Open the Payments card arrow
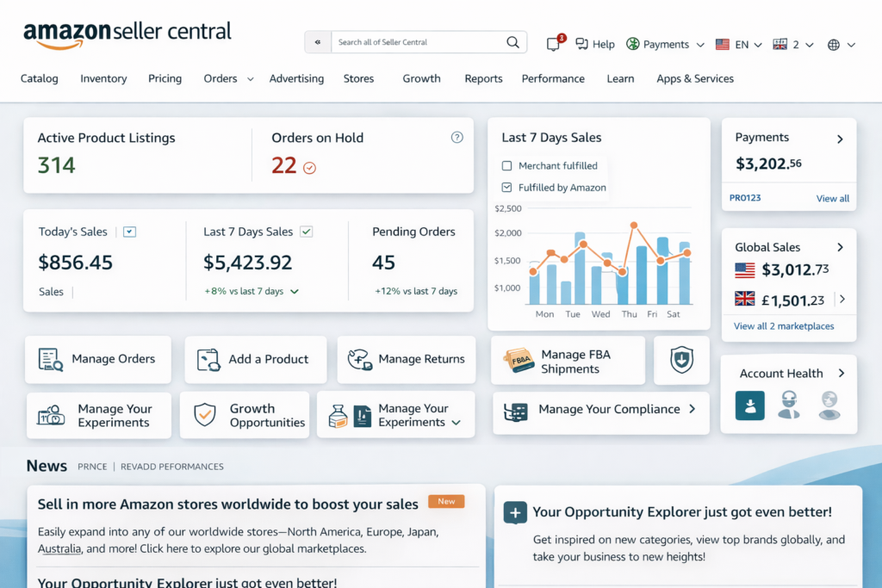Screen dimensions: 882x588 coord(840,139)
